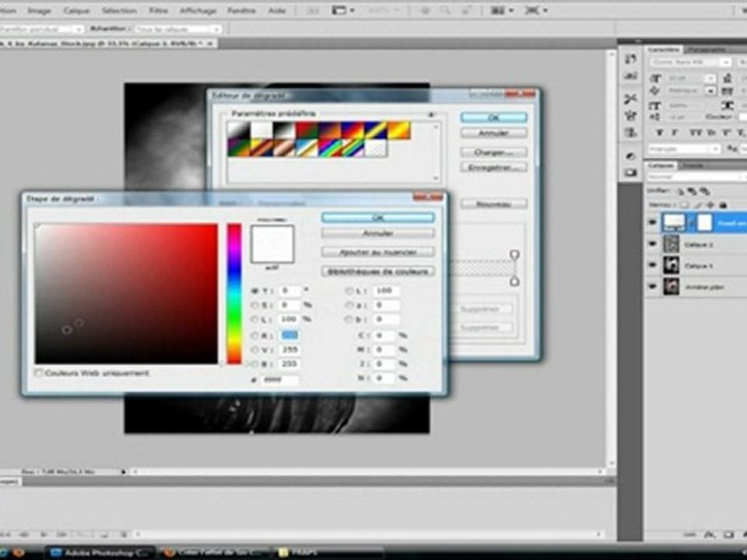Viewport: 747px width, 560px height.
Task: Select the Lab a radio button
Action: (x=349, y=305)
